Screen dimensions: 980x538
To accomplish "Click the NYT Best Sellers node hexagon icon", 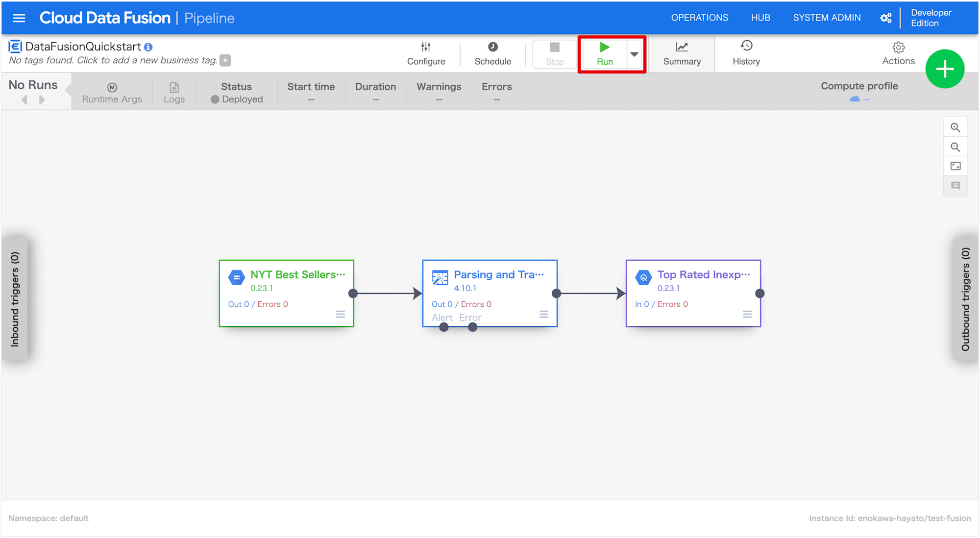I will point(237,277).
